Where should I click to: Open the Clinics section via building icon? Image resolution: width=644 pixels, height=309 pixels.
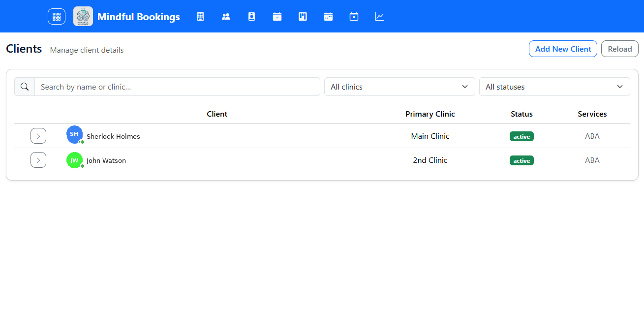[x=200, y=16]
